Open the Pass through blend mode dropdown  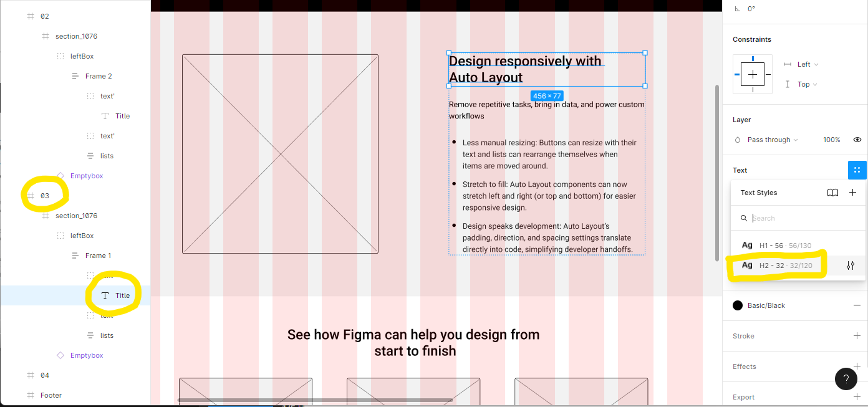point(772,140)
